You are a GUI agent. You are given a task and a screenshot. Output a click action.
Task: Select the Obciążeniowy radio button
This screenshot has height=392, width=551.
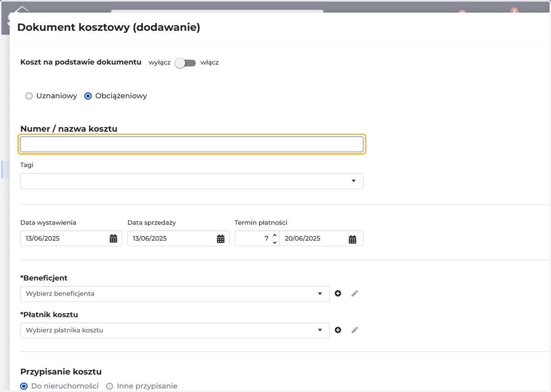pyautogui.click(x=88, y=96)
